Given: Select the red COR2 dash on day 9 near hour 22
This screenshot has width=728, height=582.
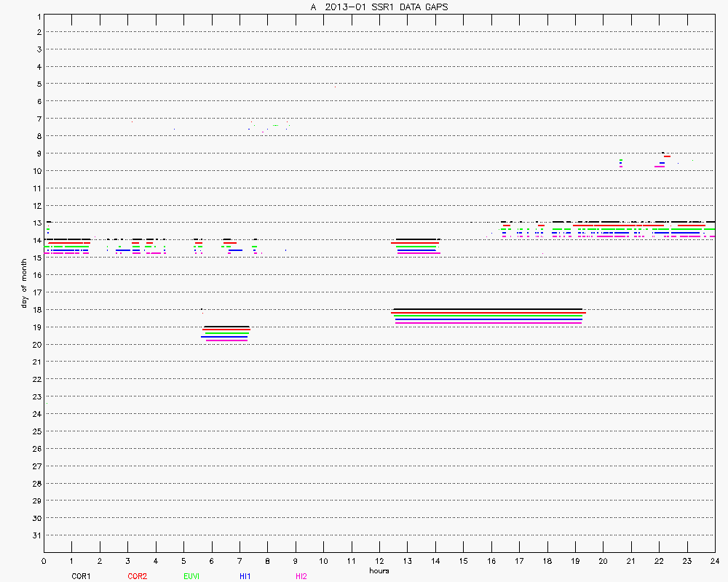Looking at the screenshot, I should (667, 156).
